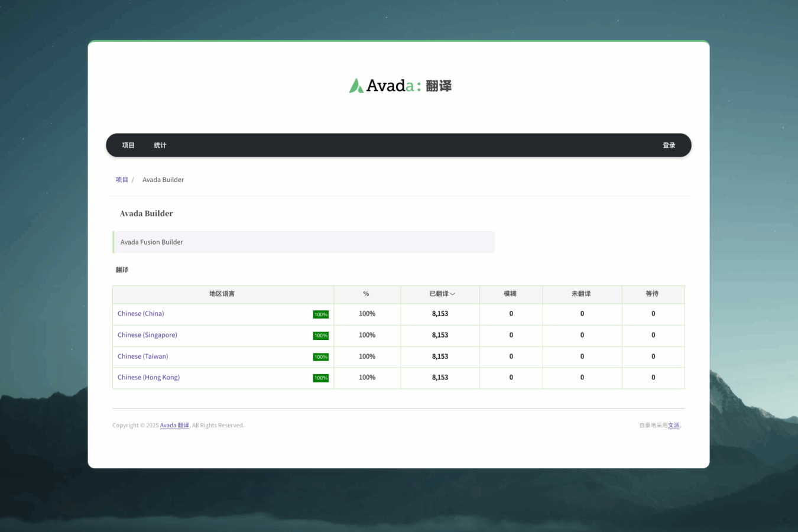Image resolution: width=798 pixels, height=532 pixels.
Task: Open the 统计 menu item
Action: pyautogui.click(x=160, y=145)
